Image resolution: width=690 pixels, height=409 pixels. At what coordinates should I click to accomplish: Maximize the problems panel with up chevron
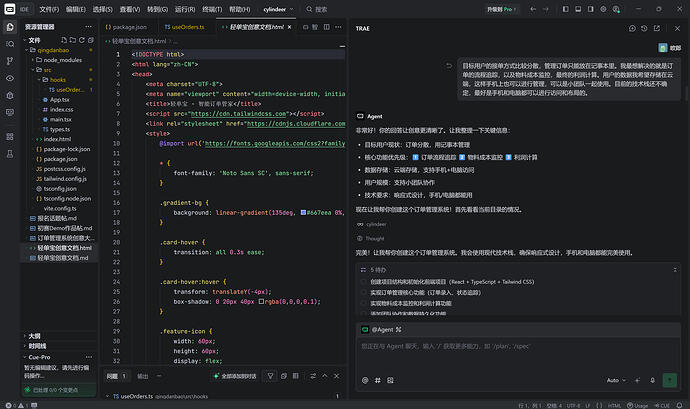[324, 376]
